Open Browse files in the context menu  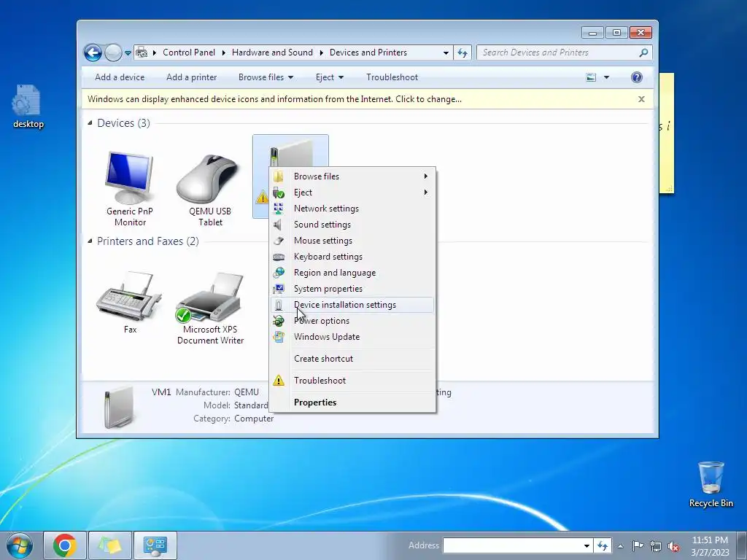352,176
